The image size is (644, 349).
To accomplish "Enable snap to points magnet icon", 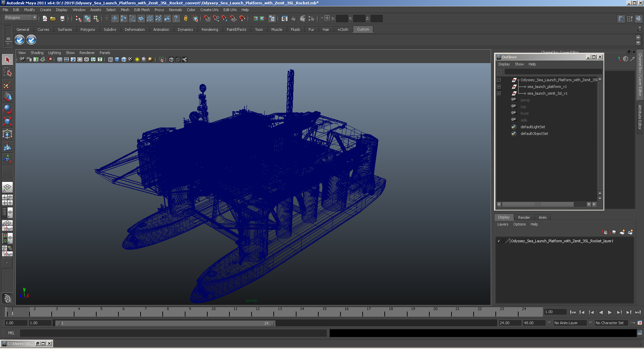I will (x=225, y=18).
